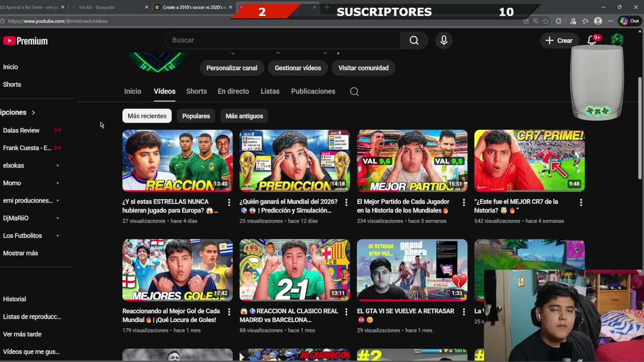Click the Gestionar vídeos button

[x=298, y=68]
